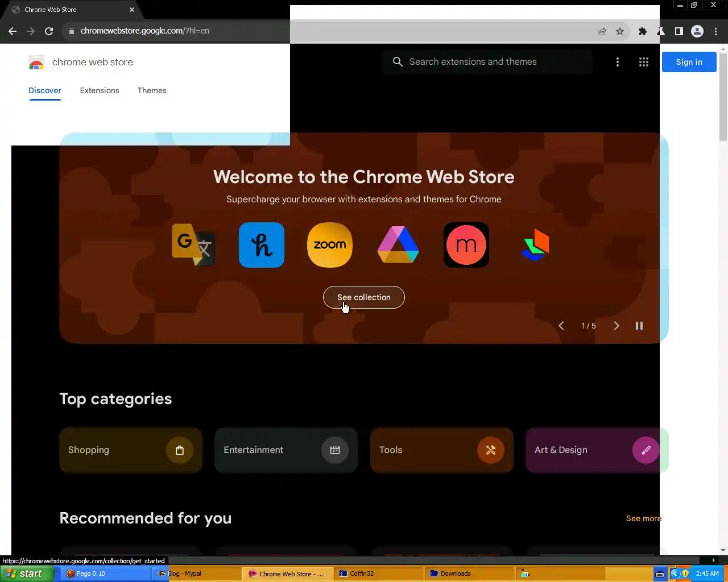
Task: Open the Entertainment category card
Action: coord(286,450)
